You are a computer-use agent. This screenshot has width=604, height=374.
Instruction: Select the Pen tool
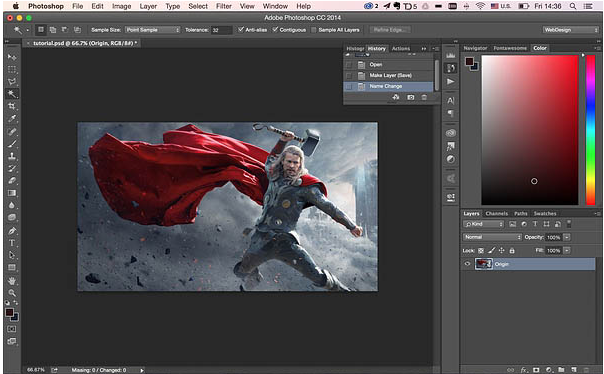point(12,231)
